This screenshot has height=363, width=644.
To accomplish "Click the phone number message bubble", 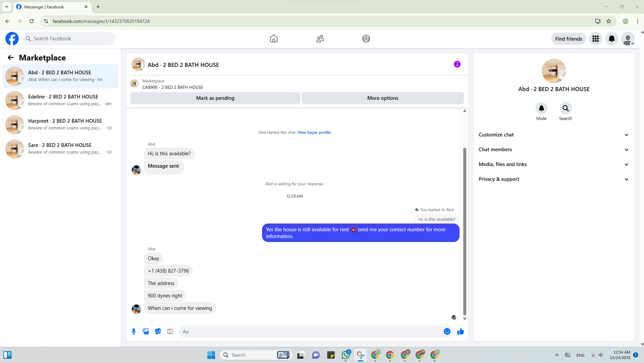I will [x=168, y=271].
